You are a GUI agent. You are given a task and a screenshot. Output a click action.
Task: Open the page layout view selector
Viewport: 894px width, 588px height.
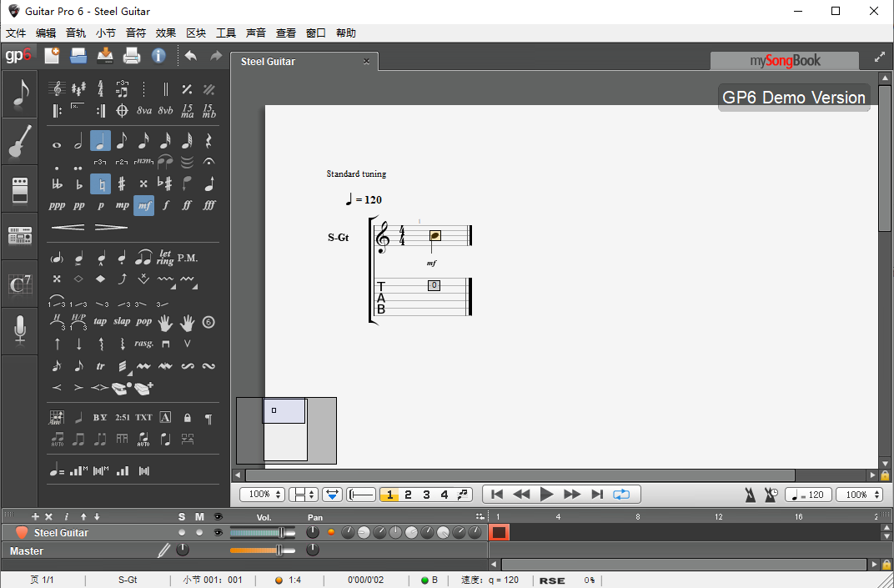[303, 495]
